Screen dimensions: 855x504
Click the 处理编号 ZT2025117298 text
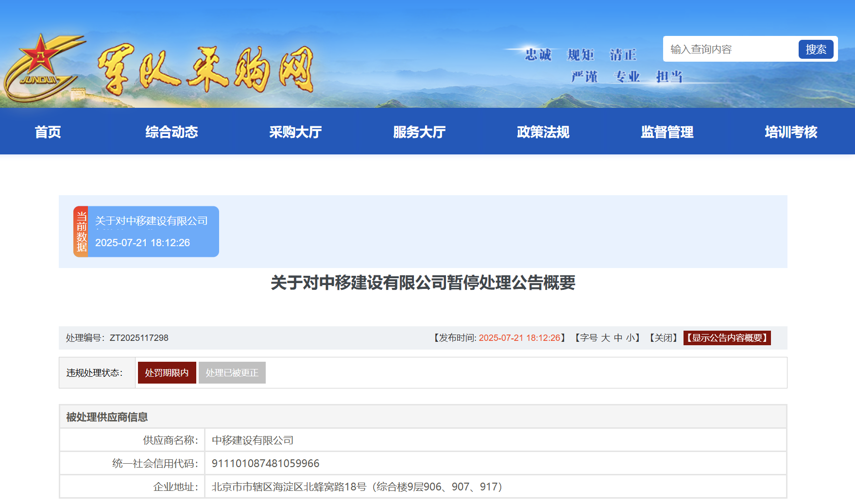point(117,337)
